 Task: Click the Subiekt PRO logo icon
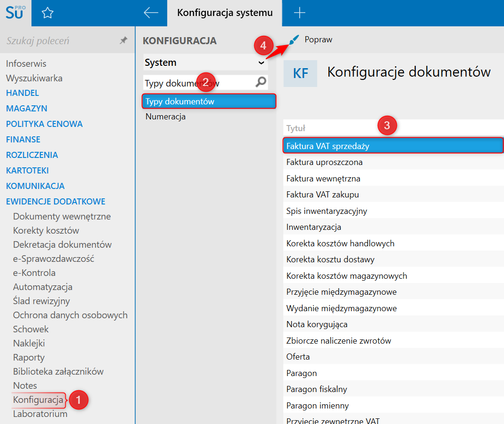click(x=16, y=13)
